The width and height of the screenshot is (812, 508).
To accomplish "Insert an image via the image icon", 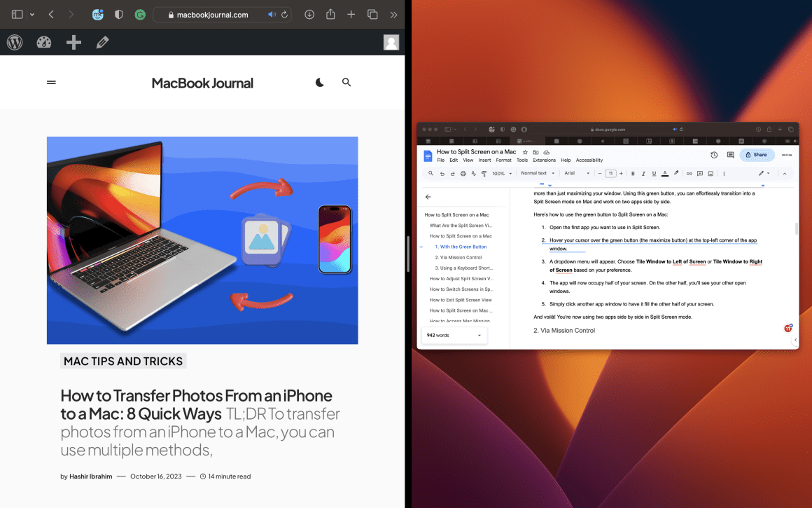I will [710, 173].
